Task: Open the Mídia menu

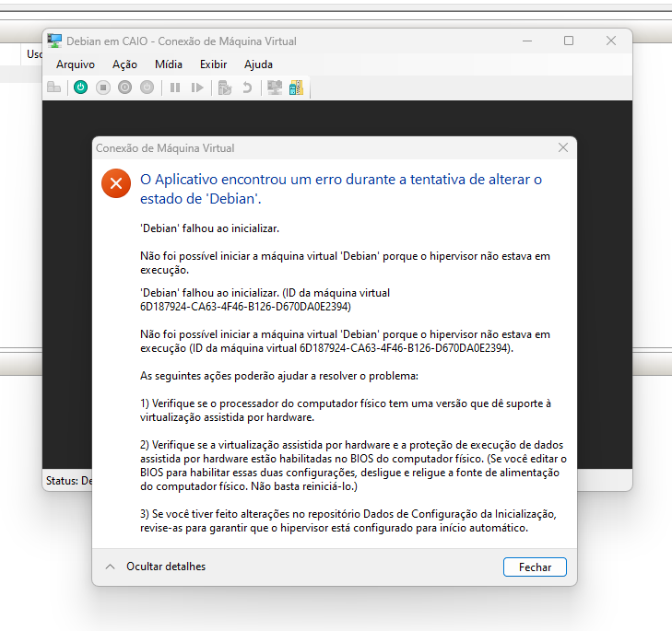Action: click(169, 64)
